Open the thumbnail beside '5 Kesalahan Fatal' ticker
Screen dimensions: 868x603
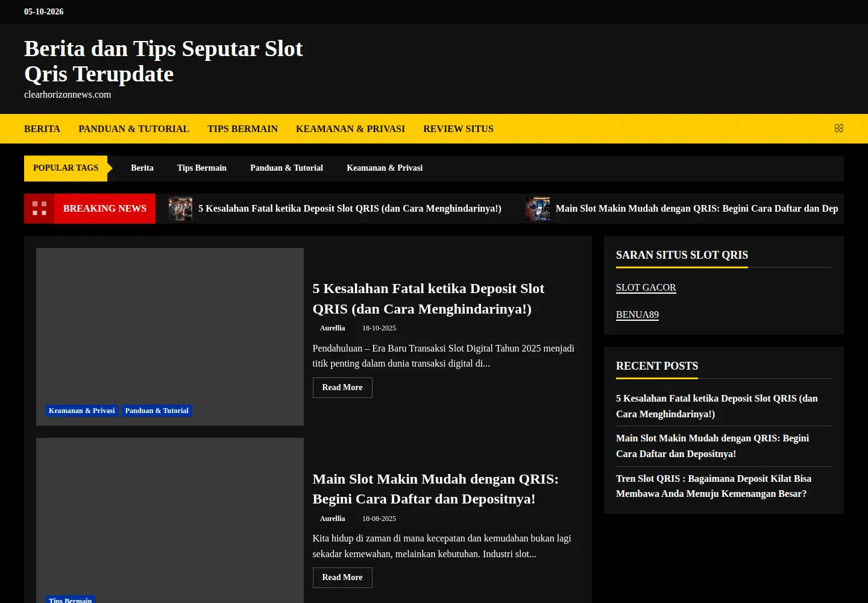[180, 209]
